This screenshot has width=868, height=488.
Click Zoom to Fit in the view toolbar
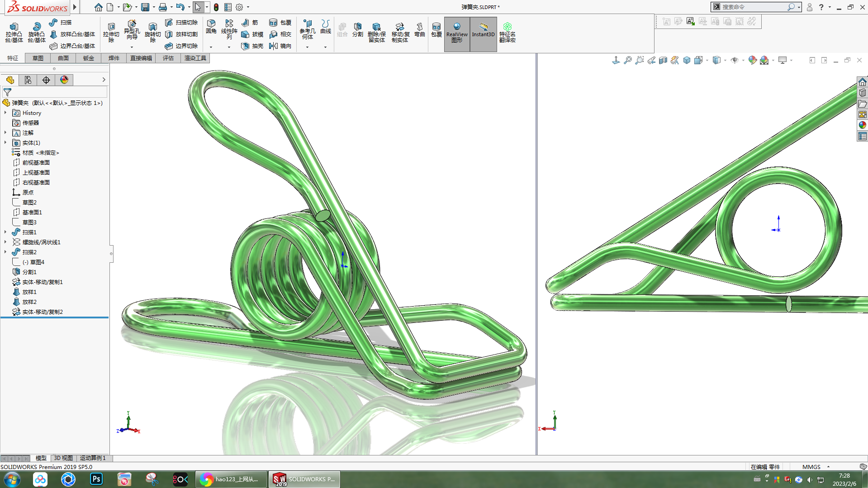(x=627, y=60)
